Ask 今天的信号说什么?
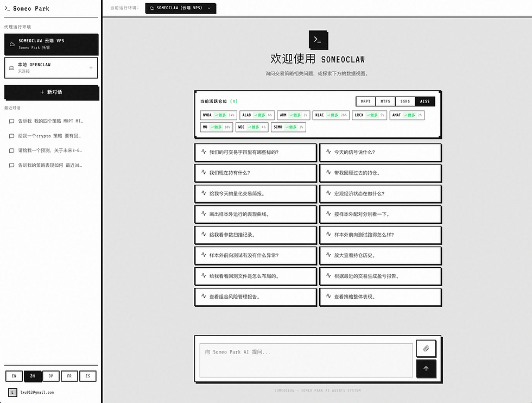 pyautogui.click(x=381, y=153)
